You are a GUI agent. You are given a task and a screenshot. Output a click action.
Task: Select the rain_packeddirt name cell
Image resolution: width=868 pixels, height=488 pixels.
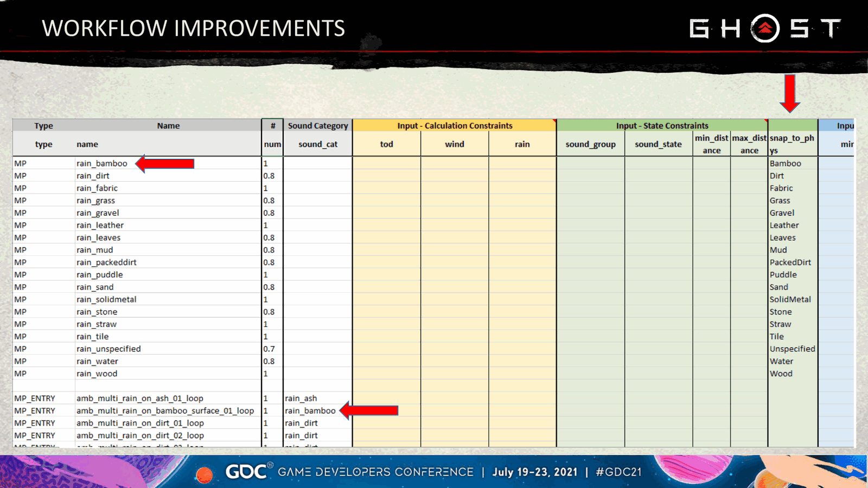coord(168,262)
